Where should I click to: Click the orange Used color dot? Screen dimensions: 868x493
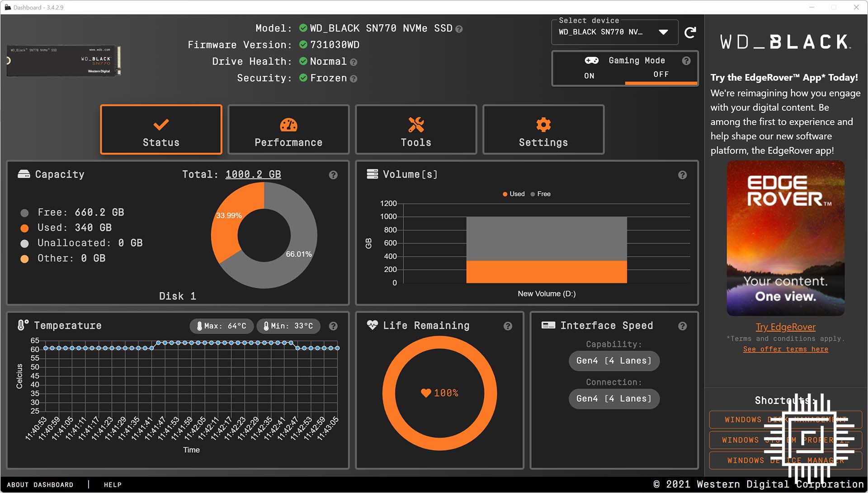coord(25,228)
